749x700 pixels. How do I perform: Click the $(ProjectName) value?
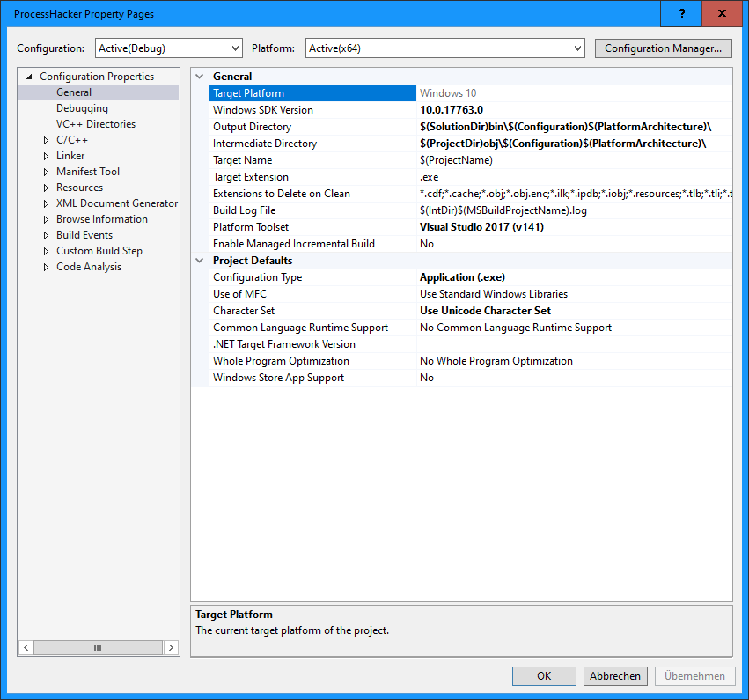click(456, 160)
